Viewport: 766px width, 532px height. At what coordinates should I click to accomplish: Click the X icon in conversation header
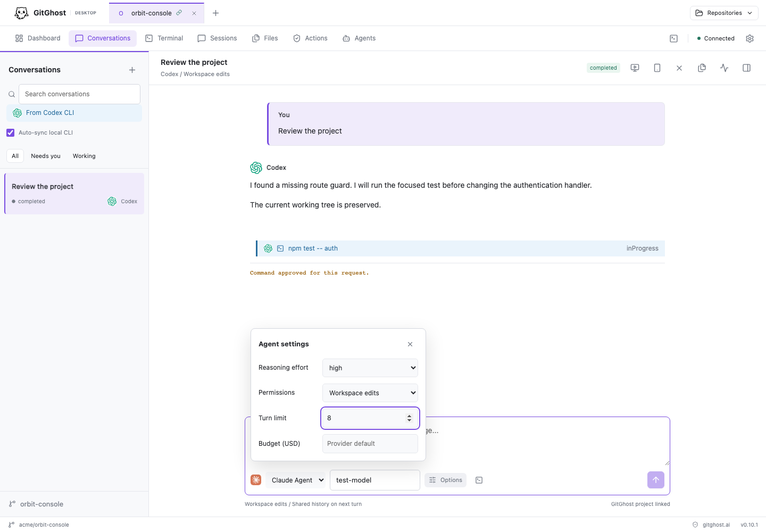pyautogui.click(x=679, y=68)
